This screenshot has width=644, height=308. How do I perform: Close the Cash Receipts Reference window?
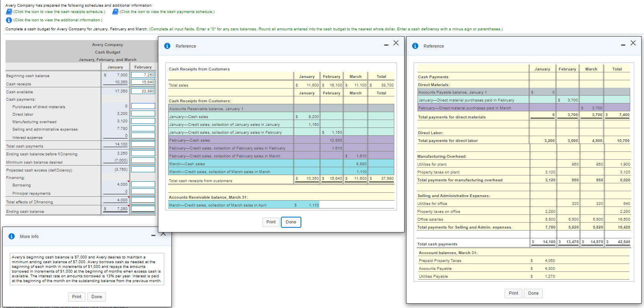pyautogui.click(x=396, y=43)
